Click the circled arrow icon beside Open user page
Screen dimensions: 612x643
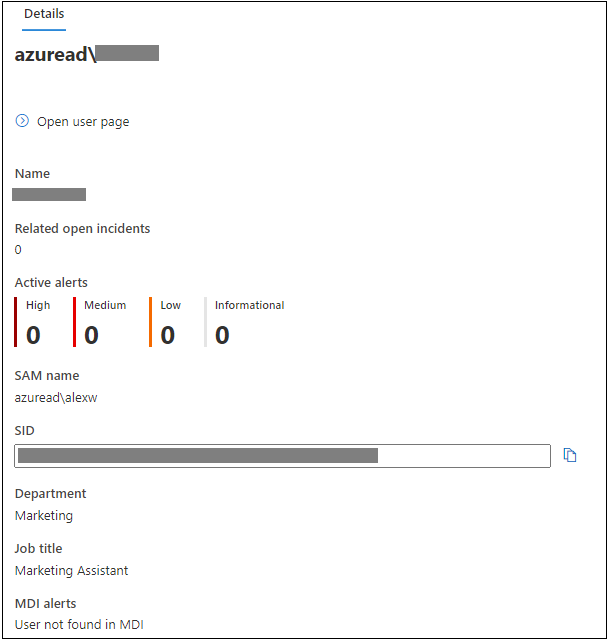click(x=22, y=121)
